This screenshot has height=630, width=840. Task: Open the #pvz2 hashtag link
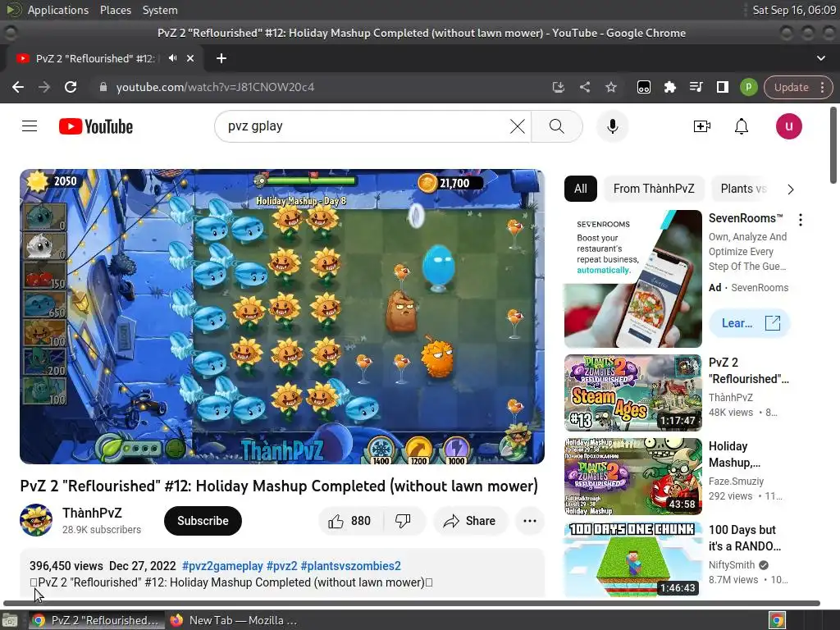pos(282,566)
